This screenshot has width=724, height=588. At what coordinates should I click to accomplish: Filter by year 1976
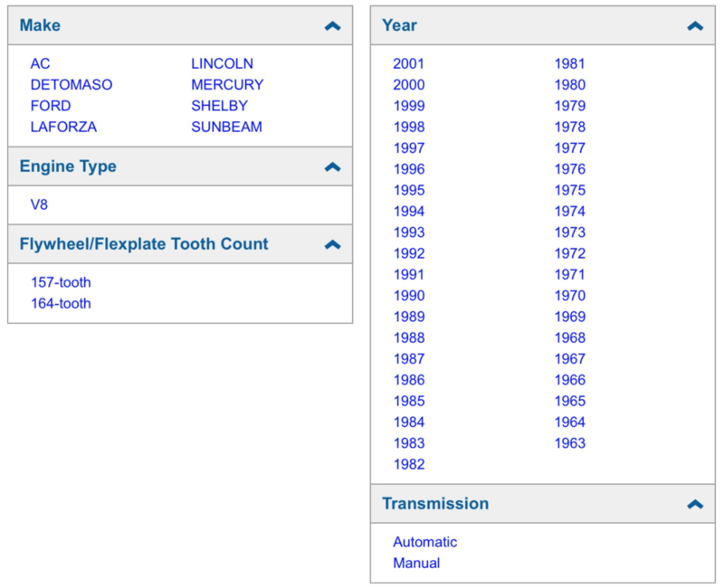pos(570,169)
